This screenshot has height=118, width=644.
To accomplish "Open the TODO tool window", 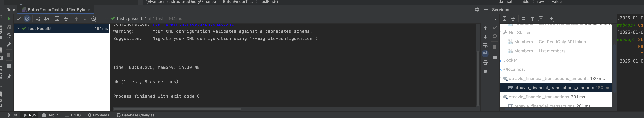I will pyautogui.click(x=73, y=115).
